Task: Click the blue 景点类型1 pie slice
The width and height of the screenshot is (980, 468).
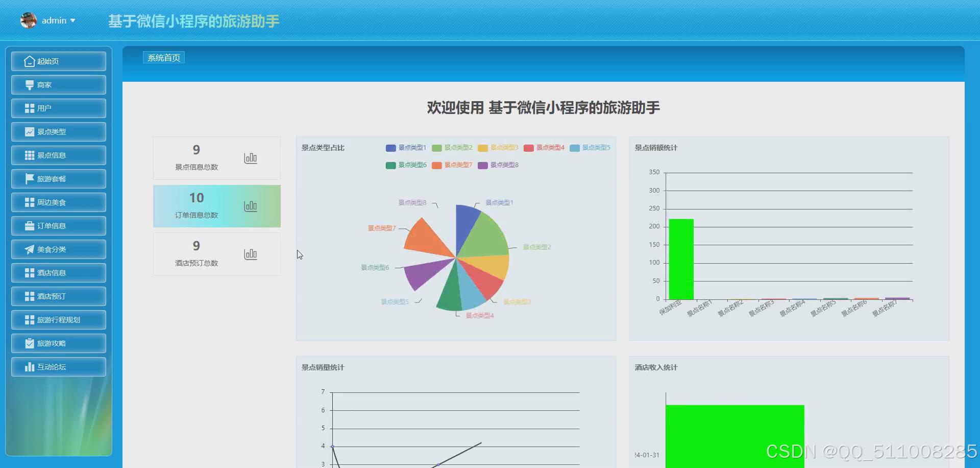Action: (x=465, y=225)
